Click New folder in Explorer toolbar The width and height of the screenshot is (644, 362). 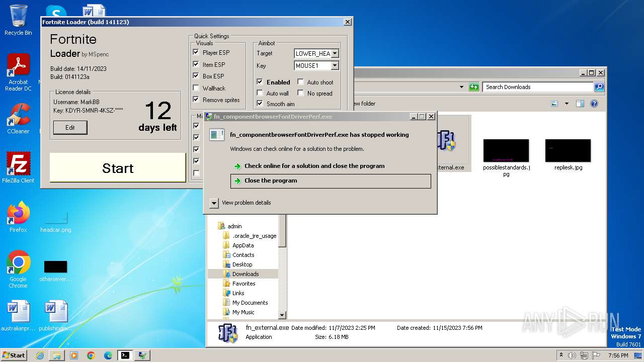pyautogui.click(x=364, y=104)
